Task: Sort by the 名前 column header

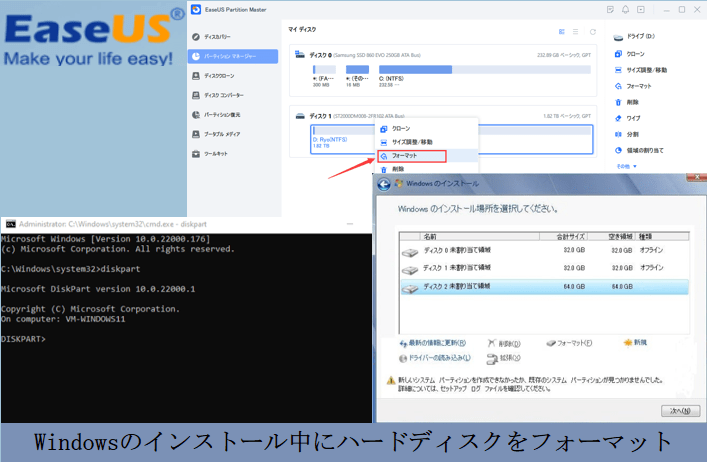Action: click(480, 237)
